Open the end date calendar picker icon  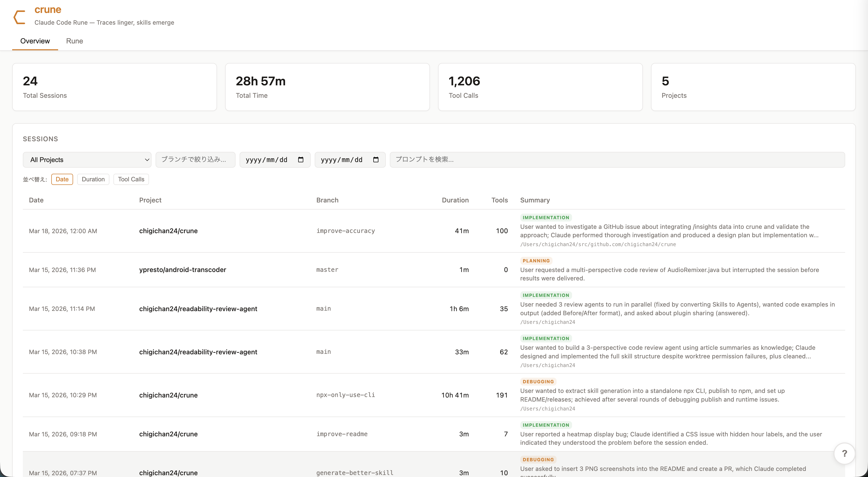point(376,160)
